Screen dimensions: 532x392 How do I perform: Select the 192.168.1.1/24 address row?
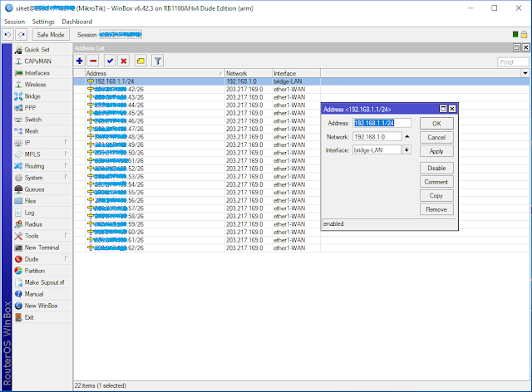pyautogui.click(x=301, y=81)
